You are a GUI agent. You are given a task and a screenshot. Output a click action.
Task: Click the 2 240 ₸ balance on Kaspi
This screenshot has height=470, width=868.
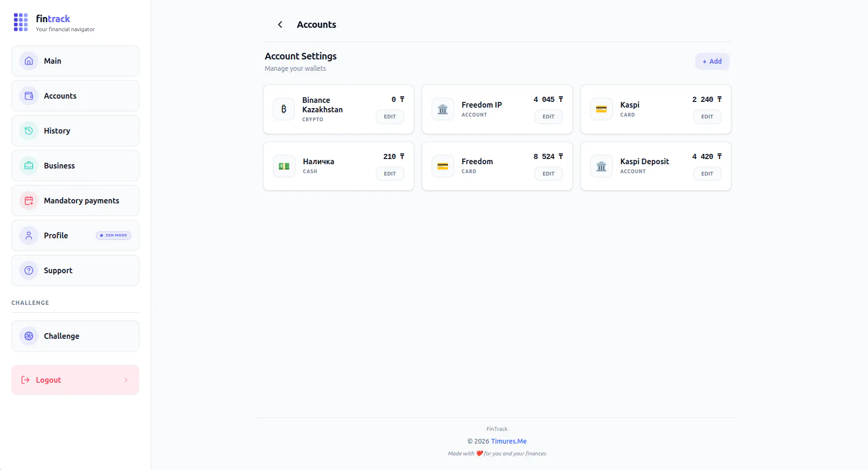pos(707,100)
